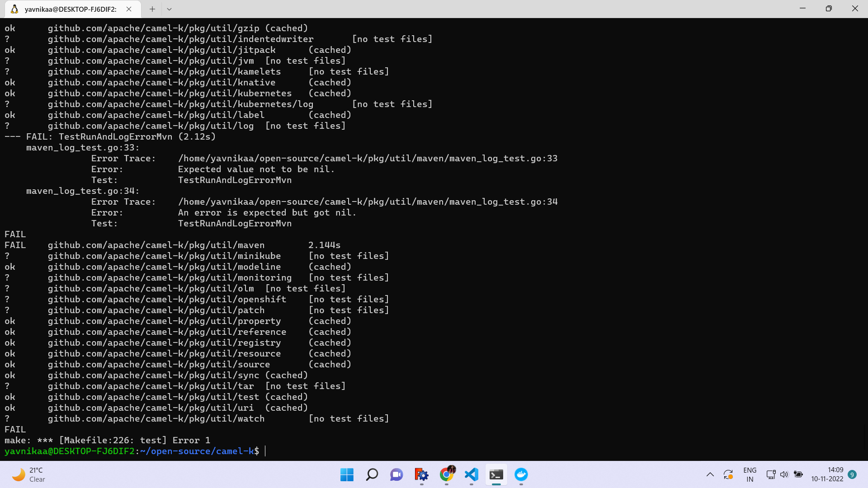Screen dimensions: 868x488
Task: Open Google Chrome from the taskbar
Action: (447, 475)
